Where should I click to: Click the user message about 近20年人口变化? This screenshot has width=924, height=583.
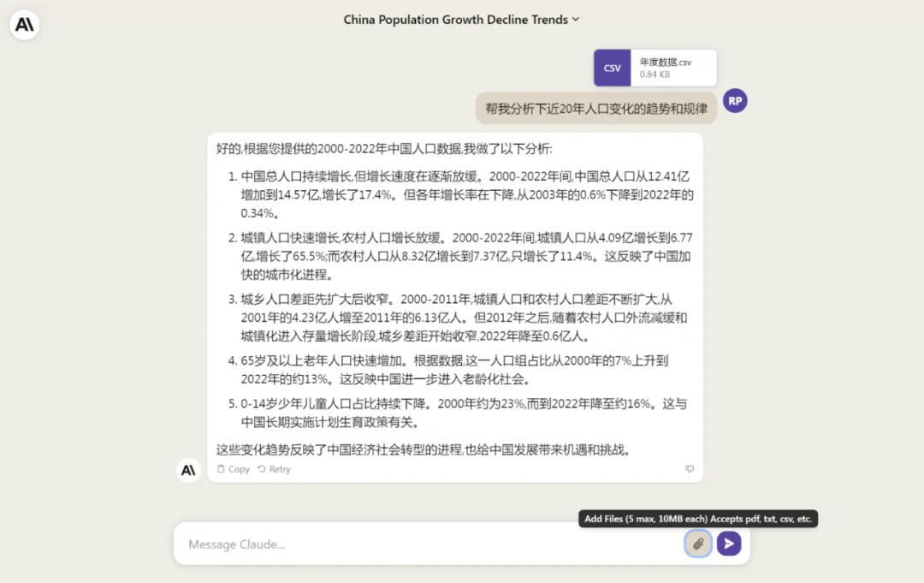point(596,109)
